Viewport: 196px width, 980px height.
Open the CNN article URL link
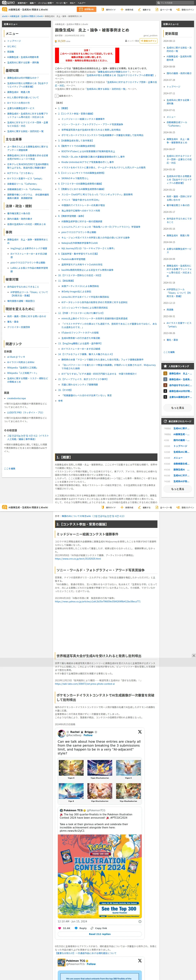pos(78,559)
